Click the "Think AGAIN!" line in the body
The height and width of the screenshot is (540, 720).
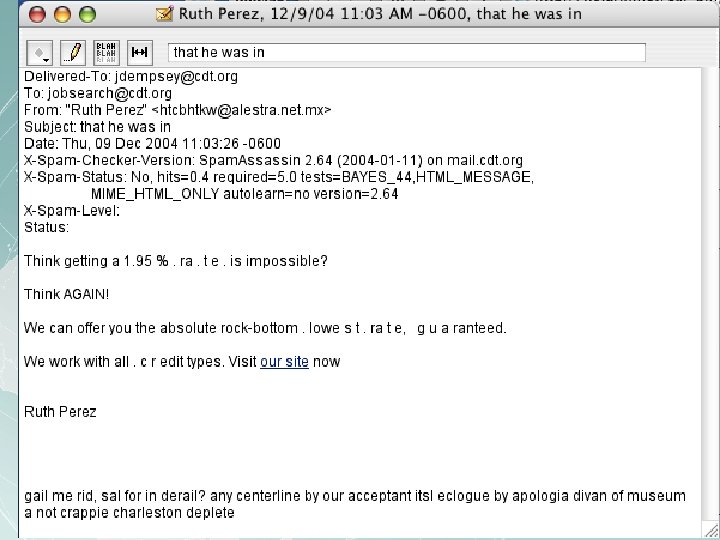click(x=67, y=295)
